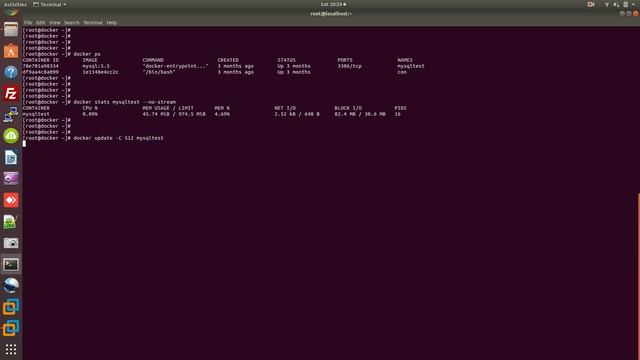The image size is (640, 360).
Task: Open Activities overview
Action: (x=15, y=4)
